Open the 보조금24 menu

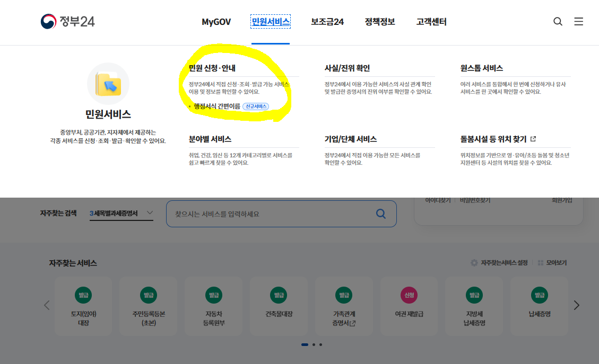tap(327, 22)
